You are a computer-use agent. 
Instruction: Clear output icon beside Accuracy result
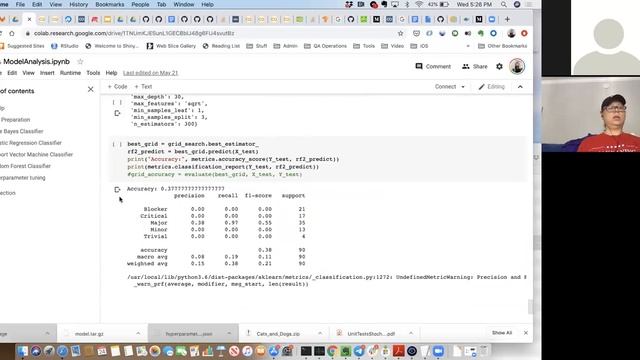click(117, 189)
